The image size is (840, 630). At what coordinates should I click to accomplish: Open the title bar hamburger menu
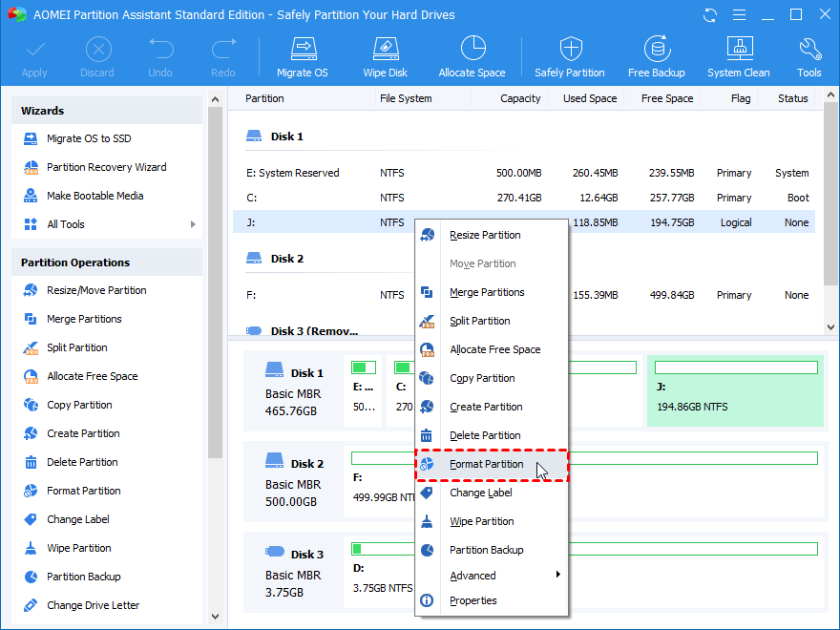click(x=738, y=15)
